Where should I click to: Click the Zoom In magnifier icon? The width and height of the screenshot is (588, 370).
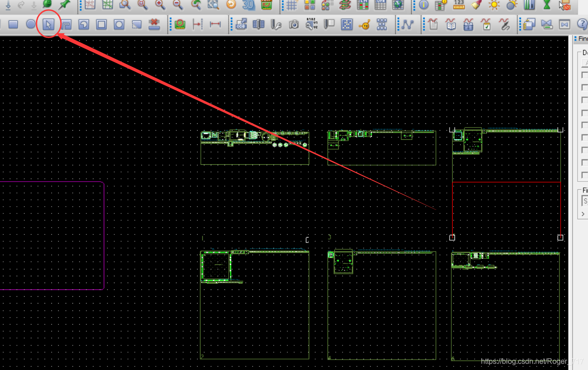pyautogui.click(x=160, y=5)
